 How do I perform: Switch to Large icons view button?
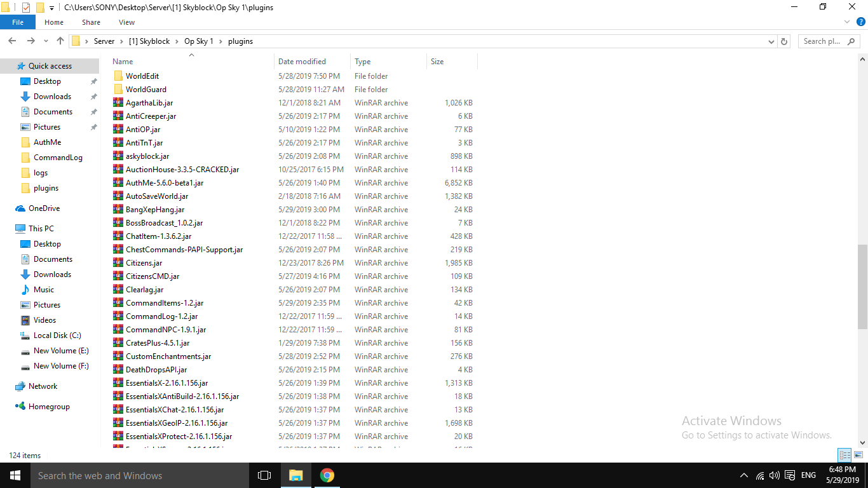pyautogui.click(x=858, y=455)
